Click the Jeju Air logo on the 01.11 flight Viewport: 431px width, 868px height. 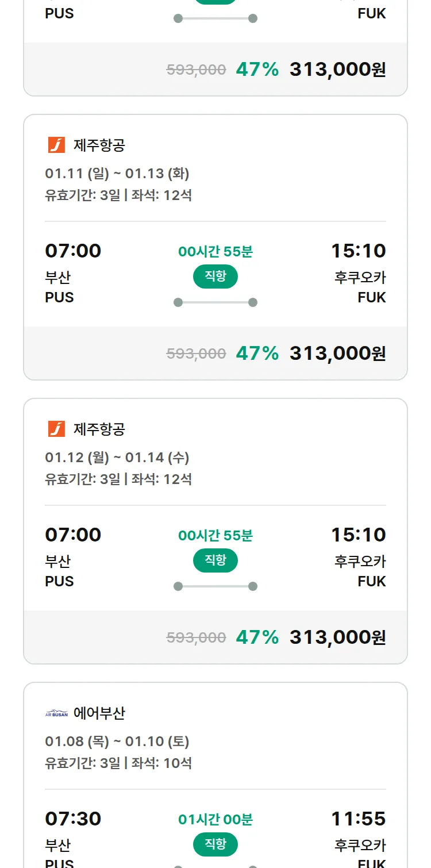click(x=56, y=145)
